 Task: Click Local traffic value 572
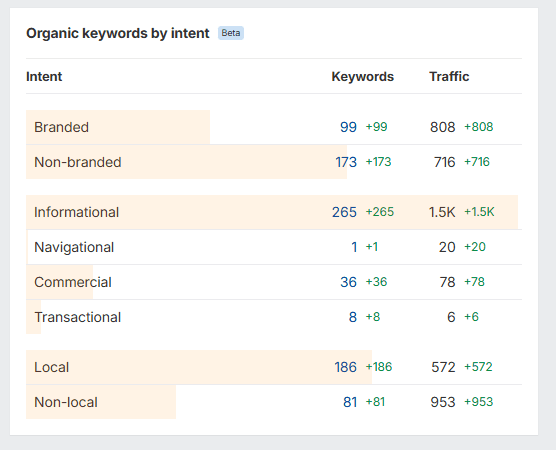point(443,367)
